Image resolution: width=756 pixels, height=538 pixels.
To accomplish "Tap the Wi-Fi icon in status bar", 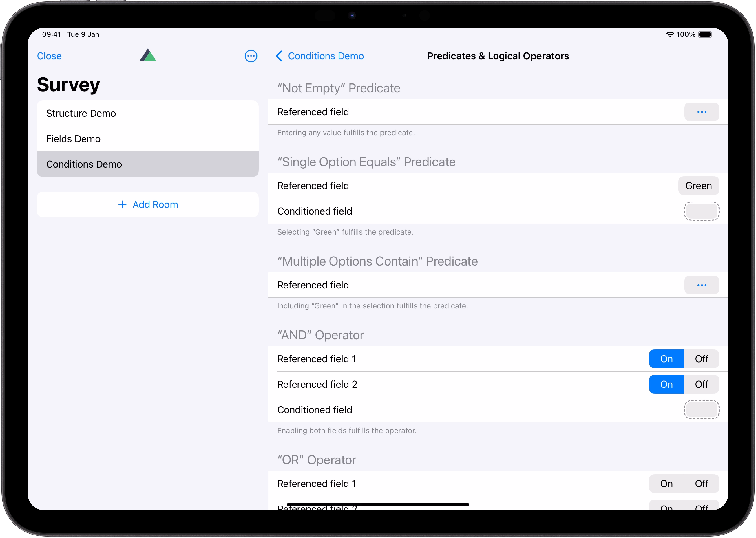I will [x=670, y=34].
